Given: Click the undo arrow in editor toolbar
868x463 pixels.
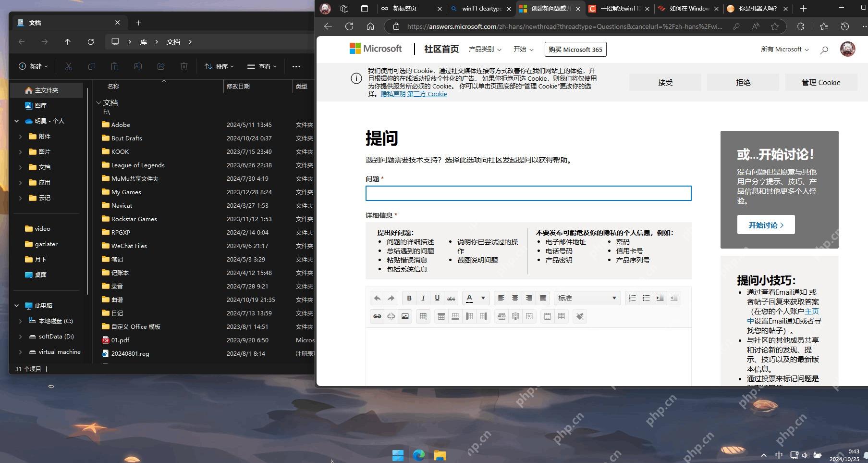Looking at the screenshot, I should (377, 298).
